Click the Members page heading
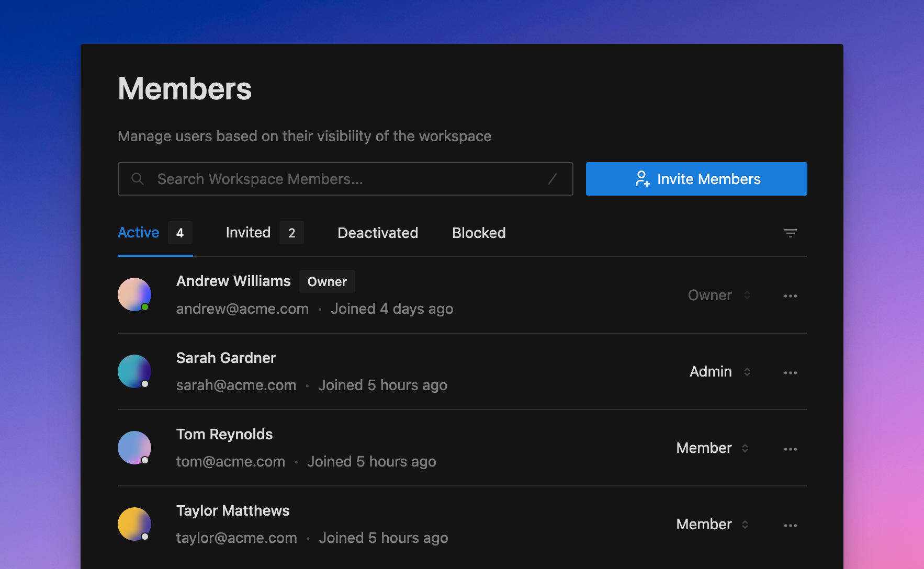 coord(185,88)
